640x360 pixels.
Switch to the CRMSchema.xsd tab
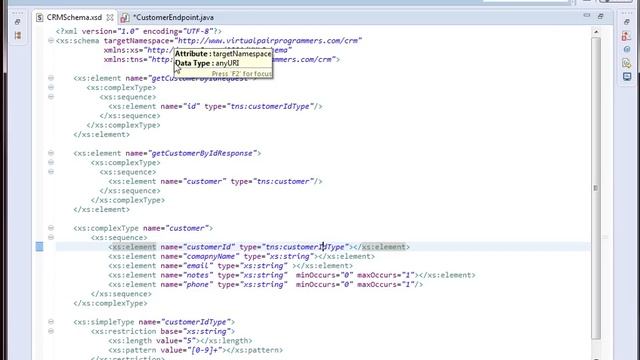[x=74, y=18]
